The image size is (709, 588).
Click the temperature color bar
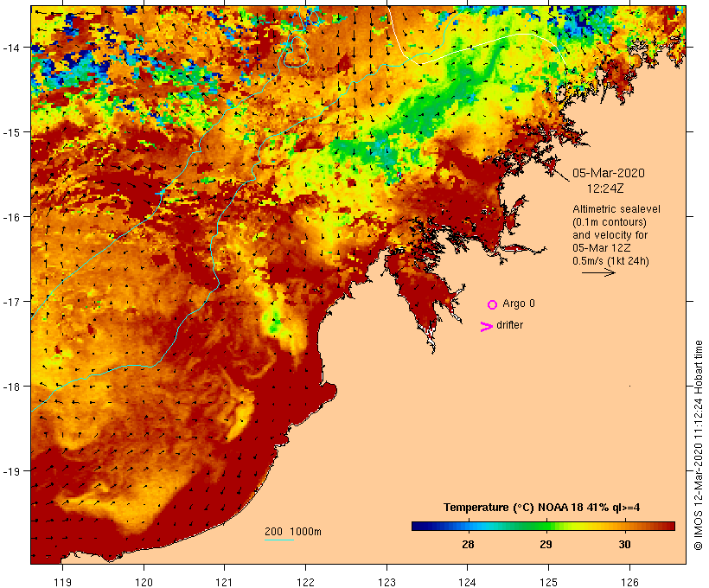(543, 526)
